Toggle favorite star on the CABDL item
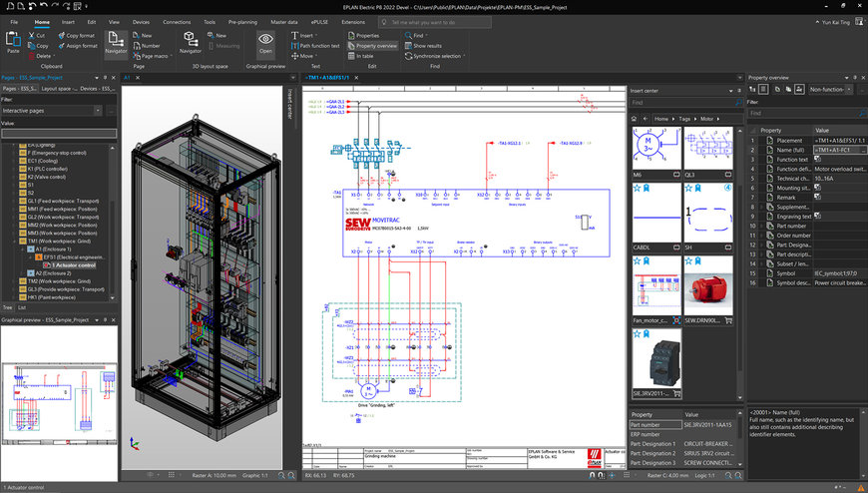This screenshot has width=868, height=493. (636, 187)
